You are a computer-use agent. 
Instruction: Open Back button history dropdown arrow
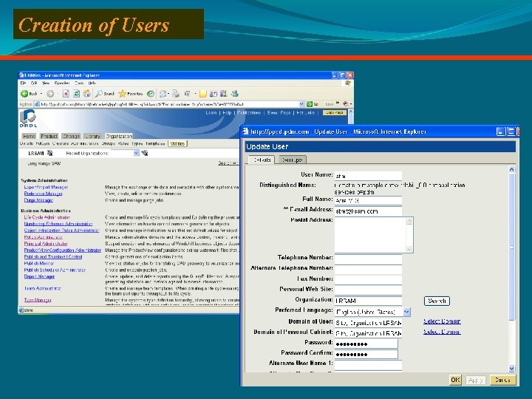(41, 94)
